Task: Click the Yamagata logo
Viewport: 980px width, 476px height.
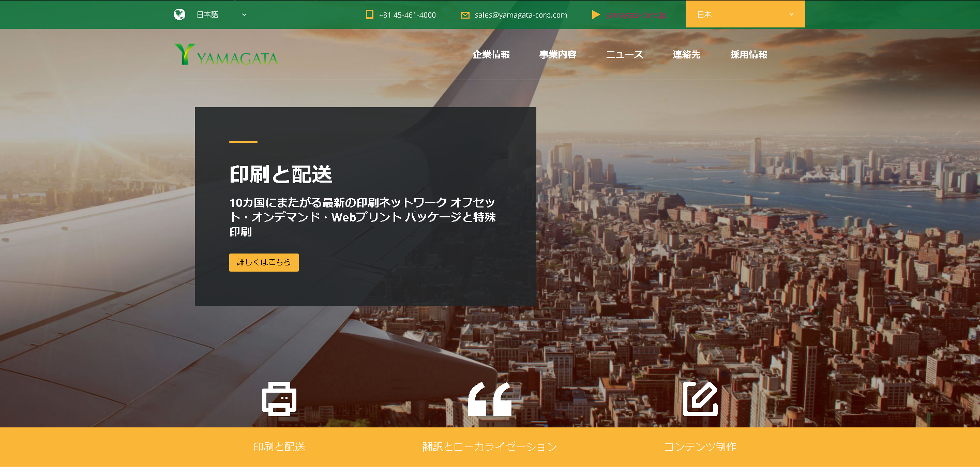Action: click(x=227, y=55)
